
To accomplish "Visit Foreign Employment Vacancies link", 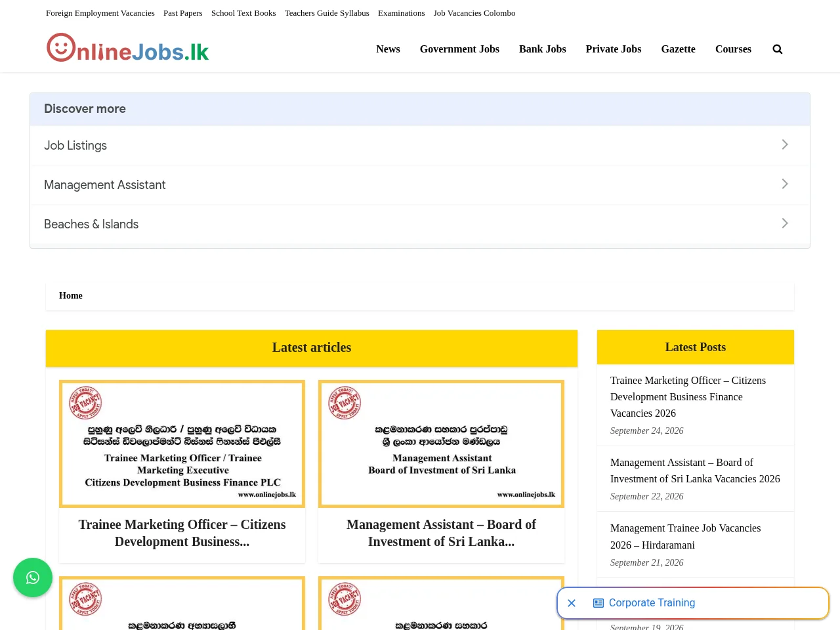I will point(100,13).
